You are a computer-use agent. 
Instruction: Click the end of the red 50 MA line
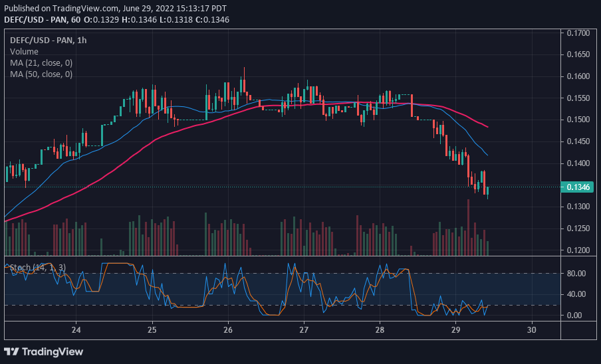tap(487, 127)
